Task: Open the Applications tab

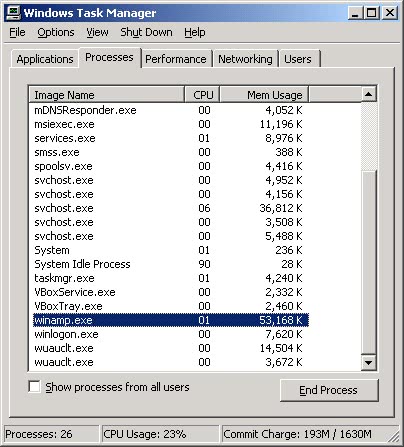Action: (45, 59)
